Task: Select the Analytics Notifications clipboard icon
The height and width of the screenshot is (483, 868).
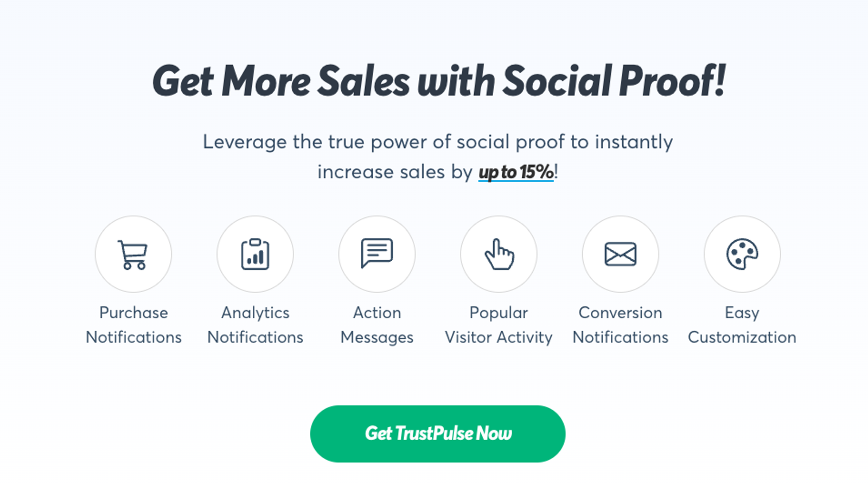Action: coord(255,254)
